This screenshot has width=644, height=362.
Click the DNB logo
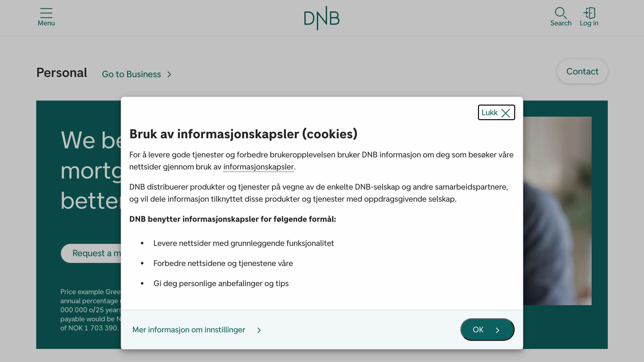click(322, 18)
